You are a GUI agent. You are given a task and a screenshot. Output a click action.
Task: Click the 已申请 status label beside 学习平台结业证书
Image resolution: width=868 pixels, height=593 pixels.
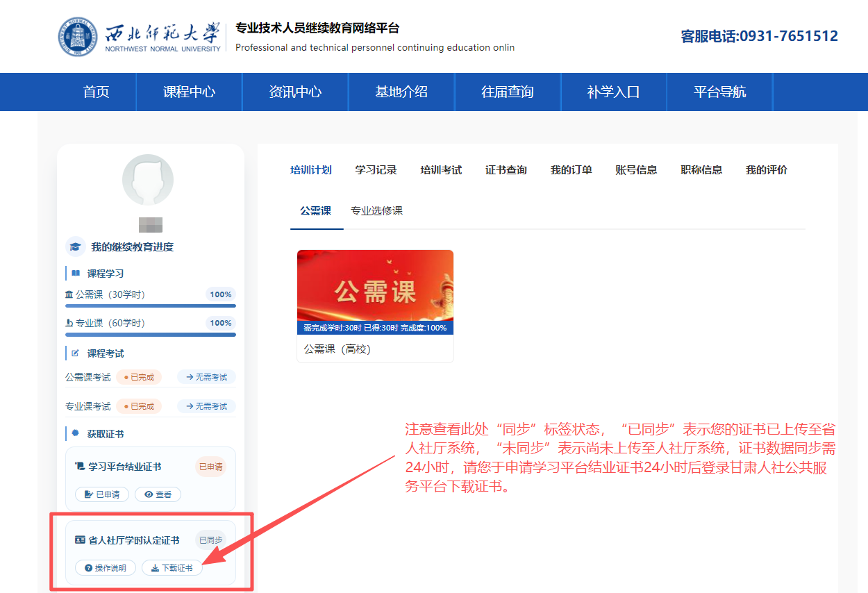[x=210, y=467]
